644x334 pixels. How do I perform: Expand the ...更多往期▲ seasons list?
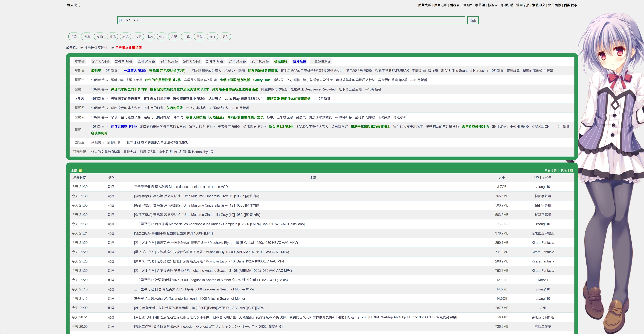click(321, 61)
